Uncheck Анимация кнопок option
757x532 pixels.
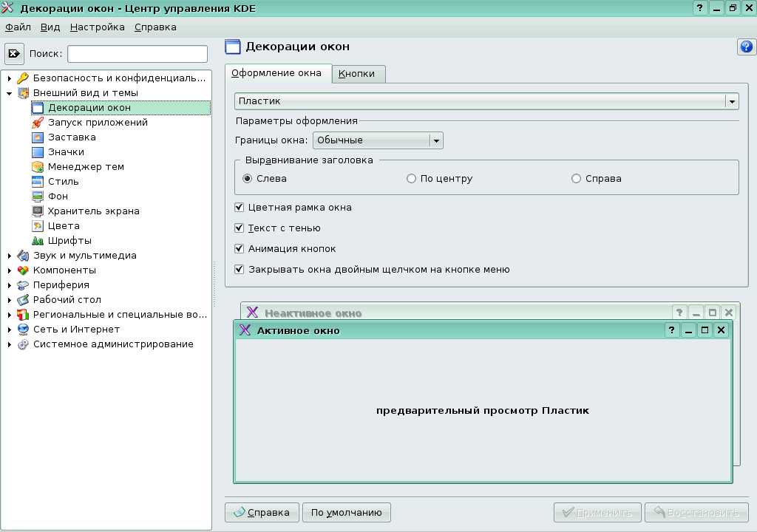click(239, 248)
